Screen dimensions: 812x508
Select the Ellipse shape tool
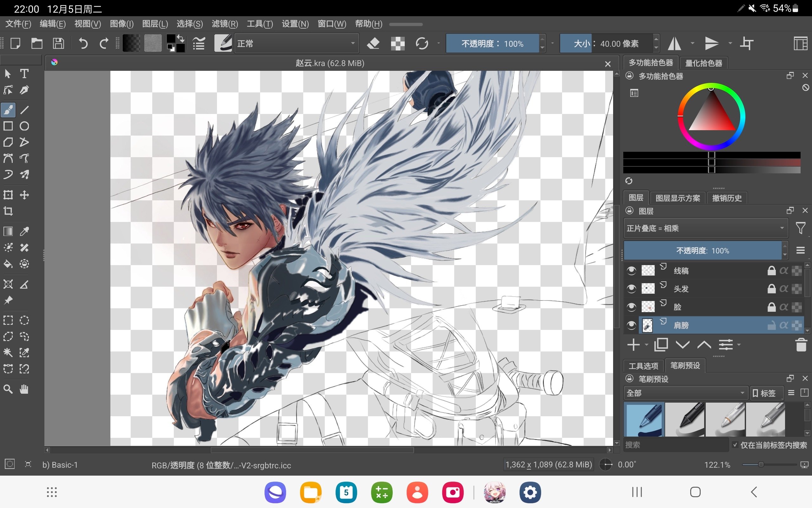24,126
